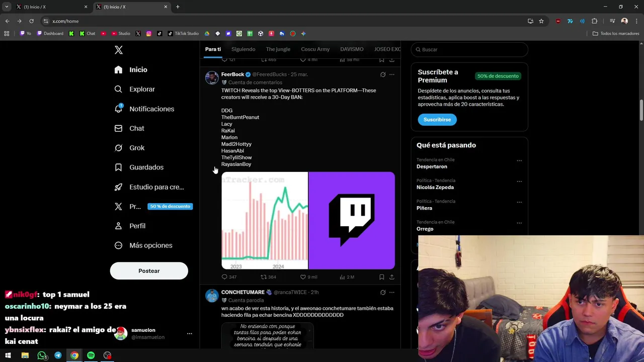Open File Explorer from taskbar
Screen dimensions: 644x362
tap(25, 355)
